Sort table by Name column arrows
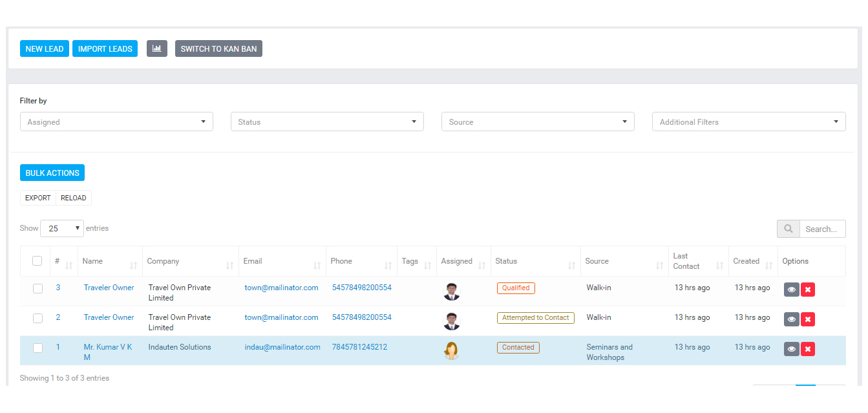 click(133, 265)
